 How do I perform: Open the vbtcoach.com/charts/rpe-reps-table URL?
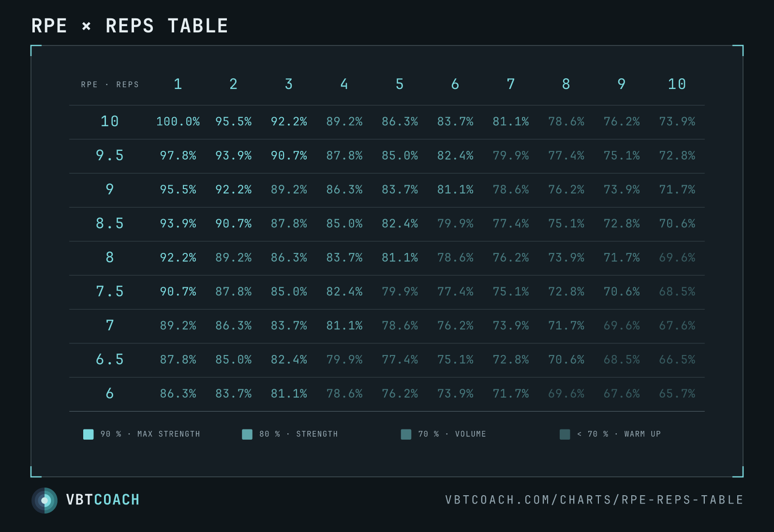pyautogui.click(x=594, y=500)
